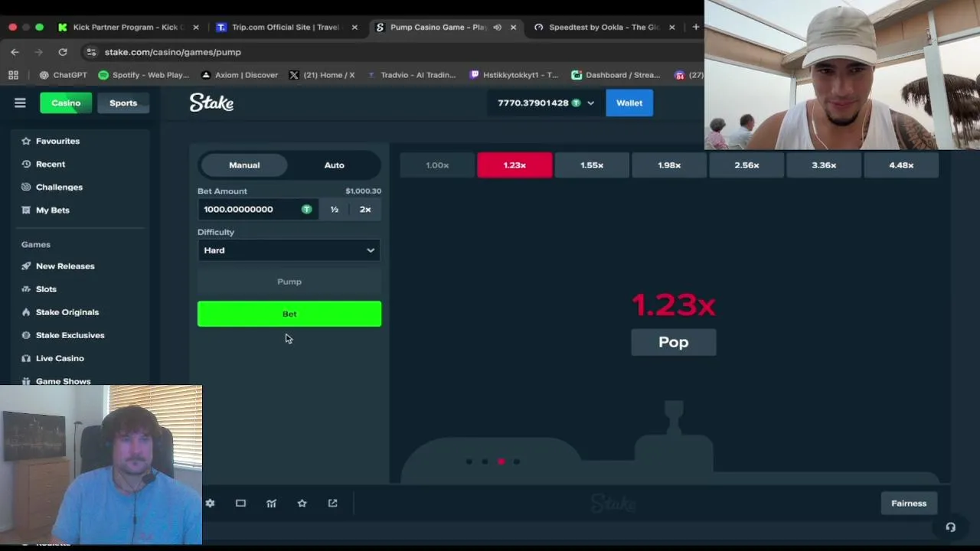Open Spotify Web Player bookmark
The height and width of the screenshot is (551, 980).
[144, 75]
